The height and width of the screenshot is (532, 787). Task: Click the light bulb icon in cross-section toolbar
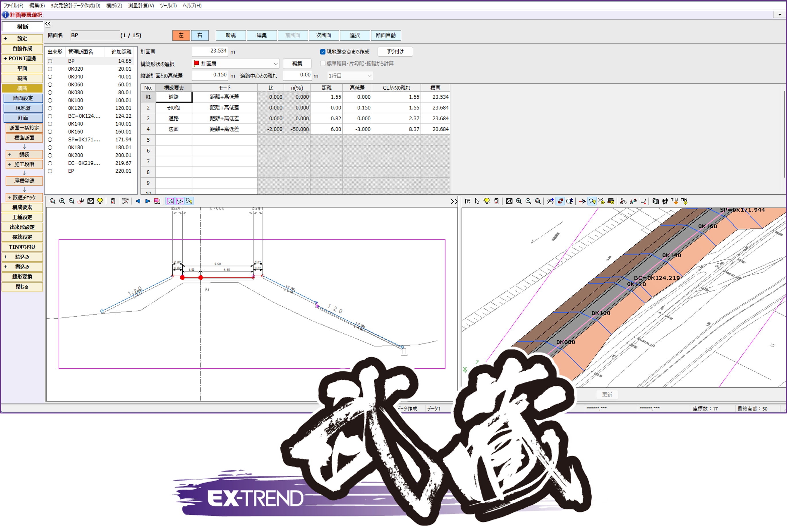click(x=100, y=201)
